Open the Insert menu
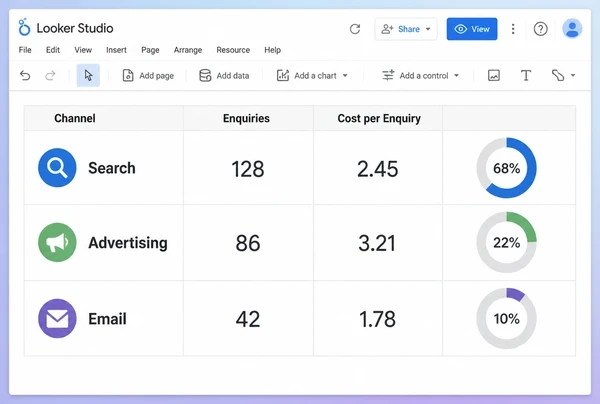The image size is (600, 404). tap(116, 50)
